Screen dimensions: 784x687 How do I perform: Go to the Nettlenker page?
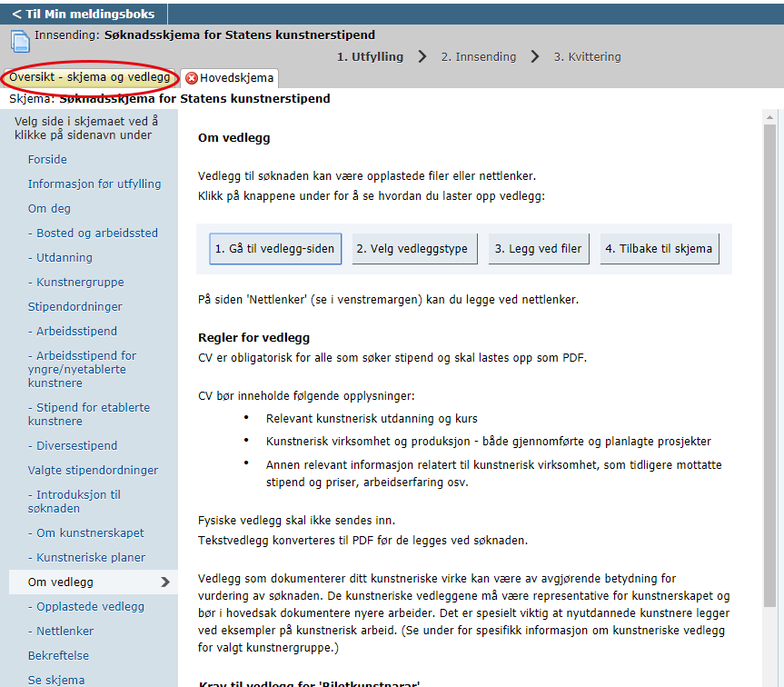click(61, 631)
